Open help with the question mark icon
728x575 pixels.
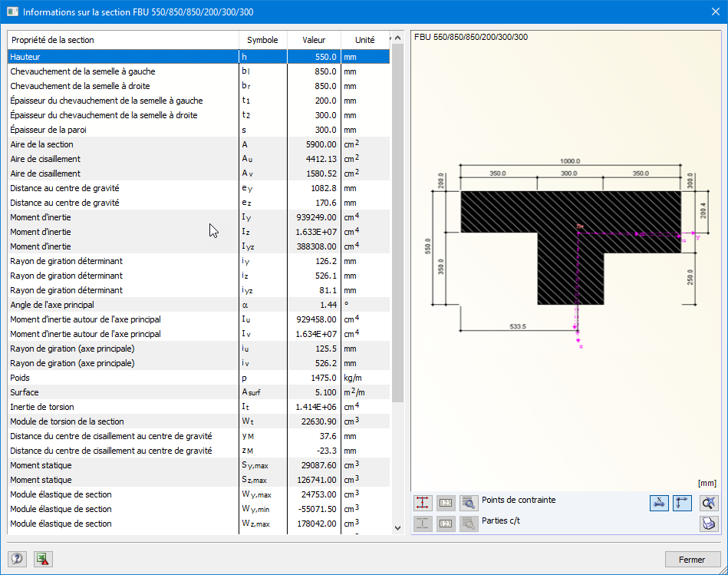tap(17, 559)
